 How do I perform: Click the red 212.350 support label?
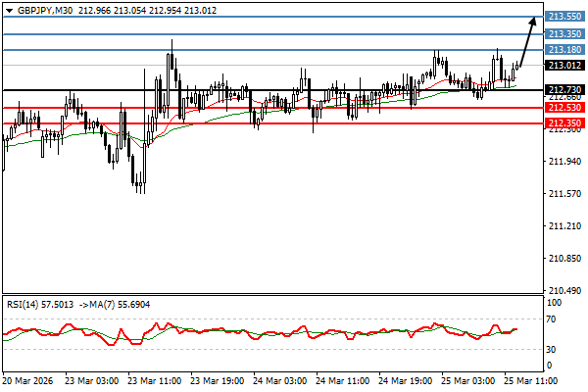[x=563, y=123]
